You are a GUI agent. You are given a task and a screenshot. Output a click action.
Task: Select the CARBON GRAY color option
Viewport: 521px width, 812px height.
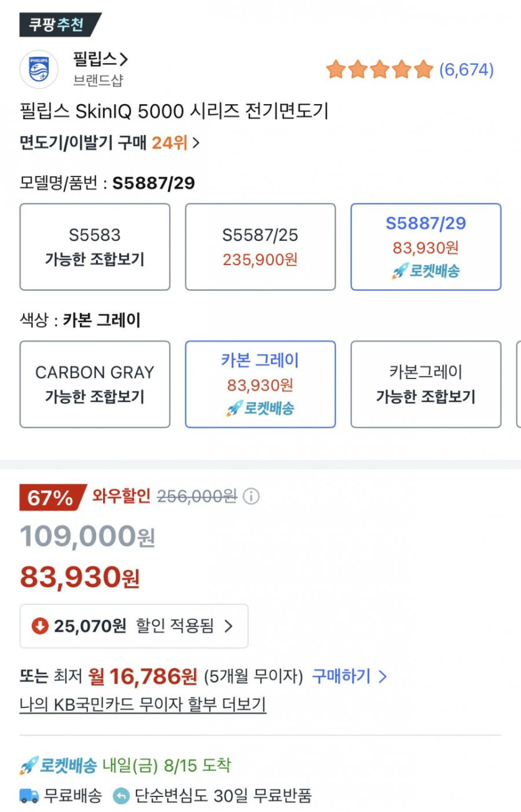(x=95, y=384)
